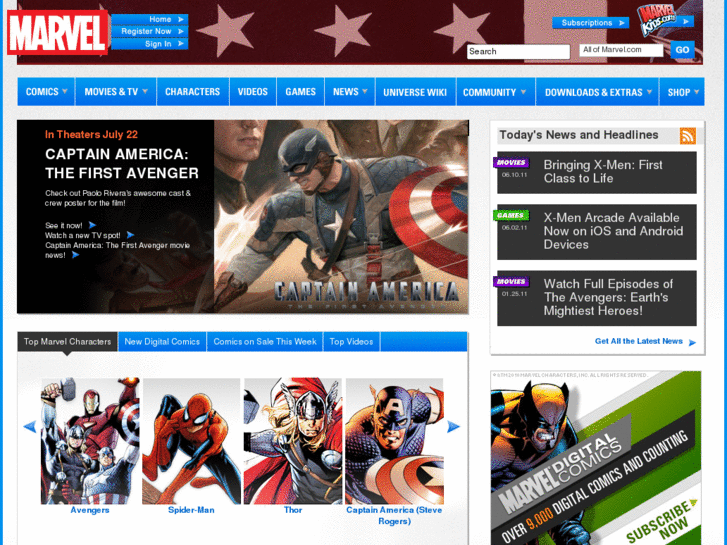Click the Games badge on X-Men Arcade story
The width and height of the screenshot is (727, 545).
click(x=511, y=215)
